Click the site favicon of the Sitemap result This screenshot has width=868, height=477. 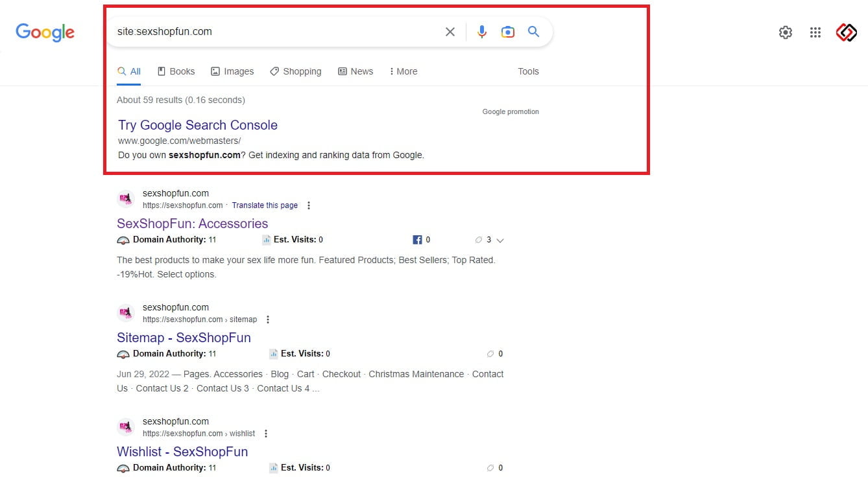[x=126, y=313]
